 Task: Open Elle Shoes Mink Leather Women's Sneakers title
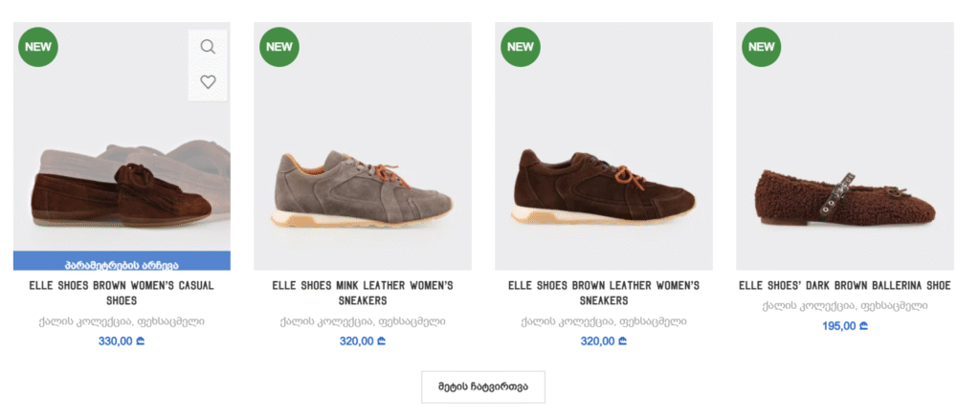click(362, 293)
